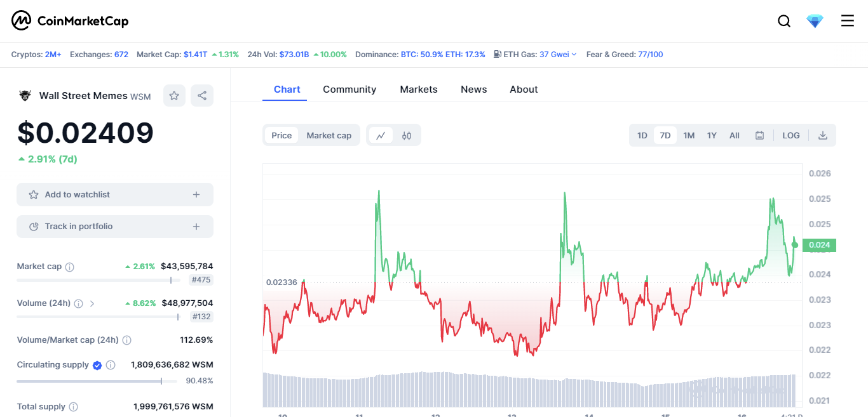Image resolution: width=868 pixels, height=417 pixels.
Task: Select Market cap chart mode
Action: pyautogui.click(x=329, y=135)
